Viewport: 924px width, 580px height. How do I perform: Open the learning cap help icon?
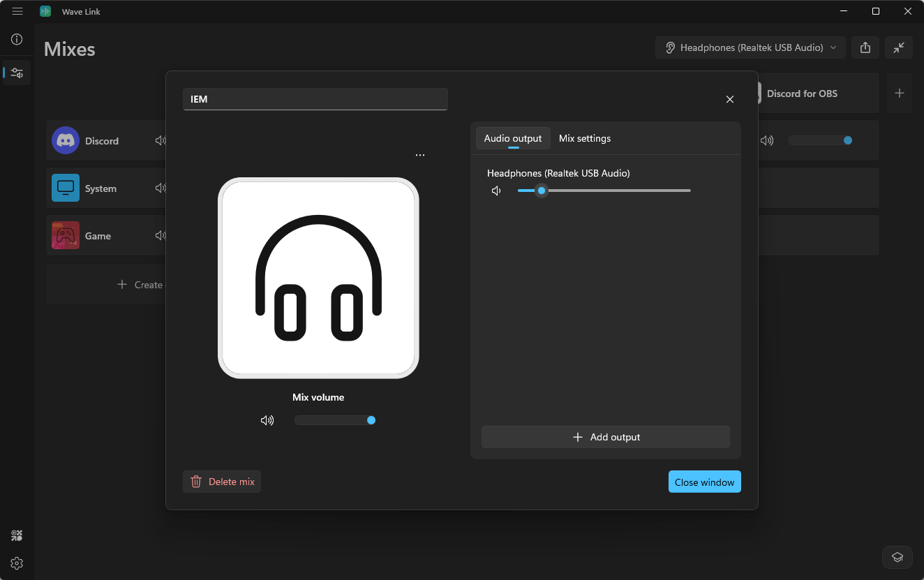[897, 557]
